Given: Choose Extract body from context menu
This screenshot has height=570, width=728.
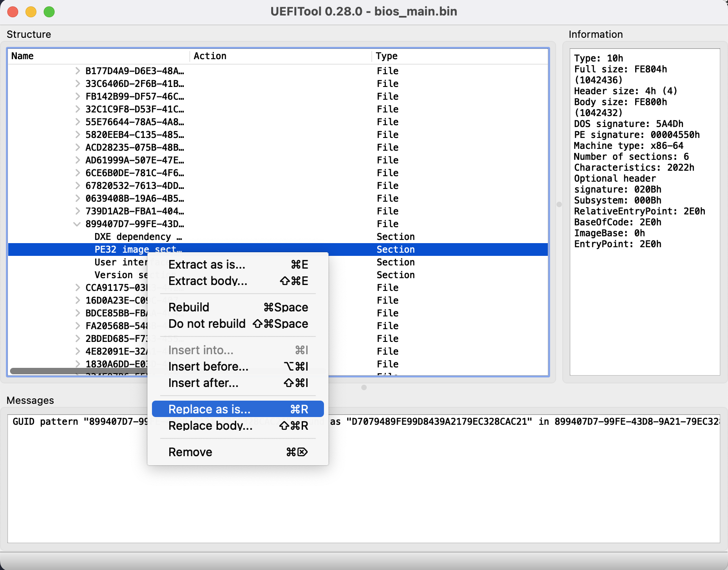Looking at the screenshot, I should click(238, 281).
